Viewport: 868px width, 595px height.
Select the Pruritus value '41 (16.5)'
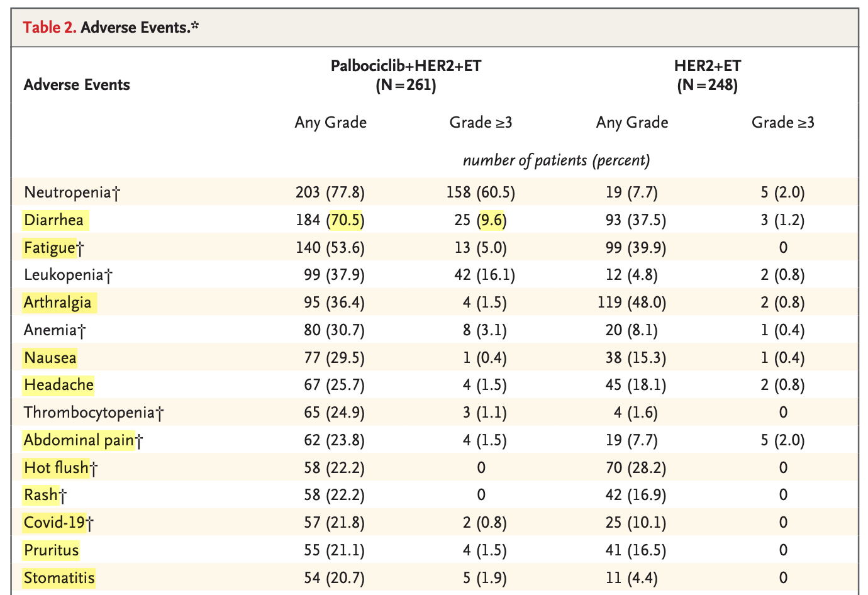click(x=635, y=550)
